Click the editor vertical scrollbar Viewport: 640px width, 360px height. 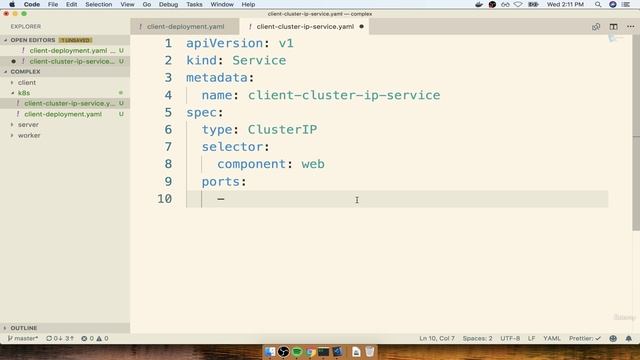coord(636,133)
